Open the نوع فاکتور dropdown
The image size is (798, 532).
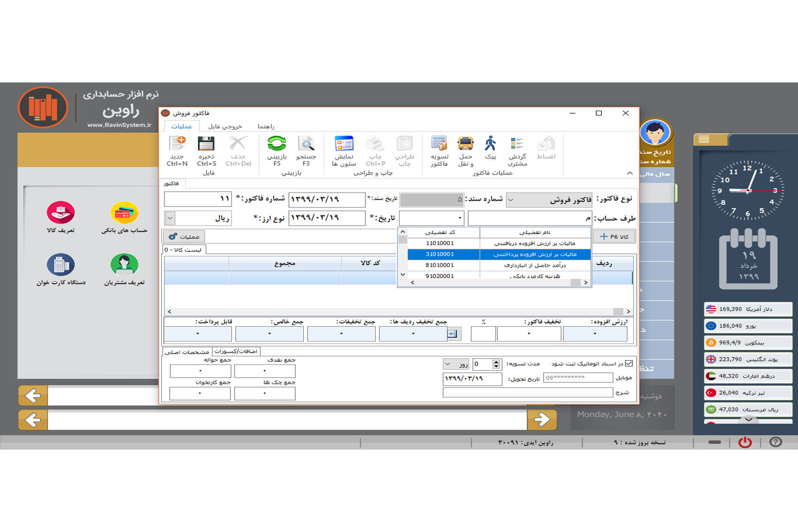[511, 200]
